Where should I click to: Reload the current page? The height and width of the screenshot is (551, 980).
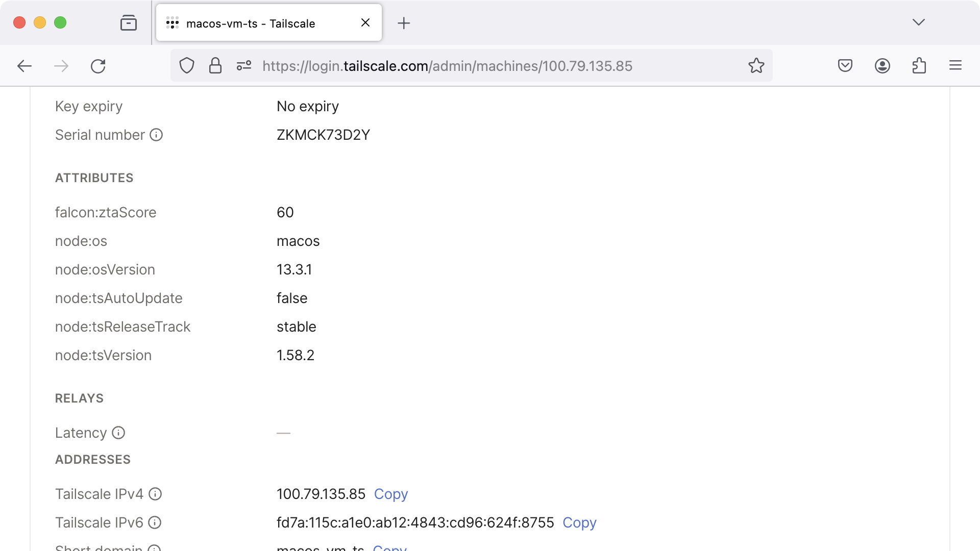[x=98, y=66]
